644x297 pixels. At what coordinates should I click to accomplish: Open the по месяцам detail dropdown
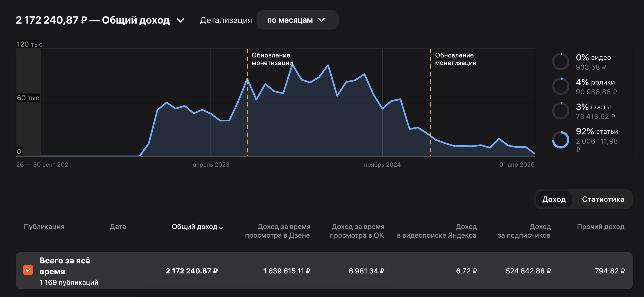[297, 20]
